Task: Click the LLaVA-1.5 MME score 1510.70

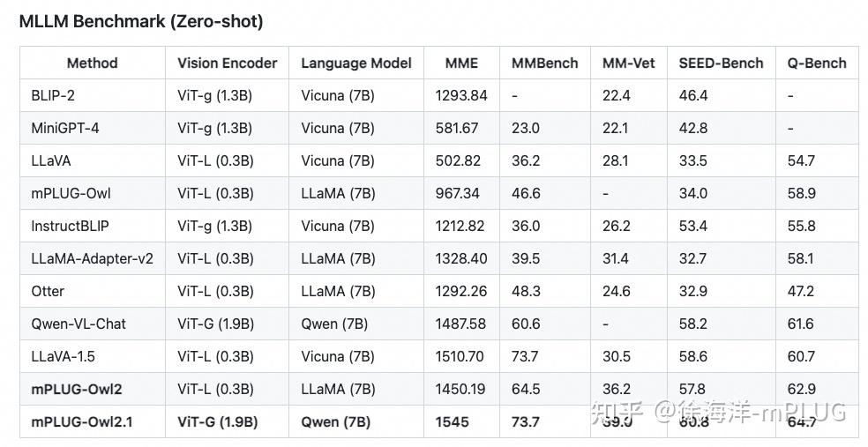Action: pyautogui.click(x=460, y=356)
